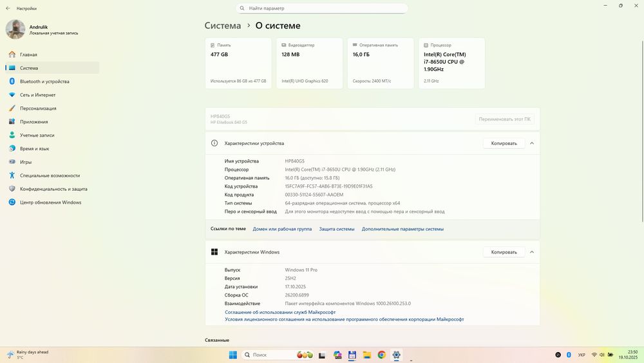The height and width of the screenshot is (363, 644).
Task: Open the Память 477 GB card
Action: coord(238,63)
